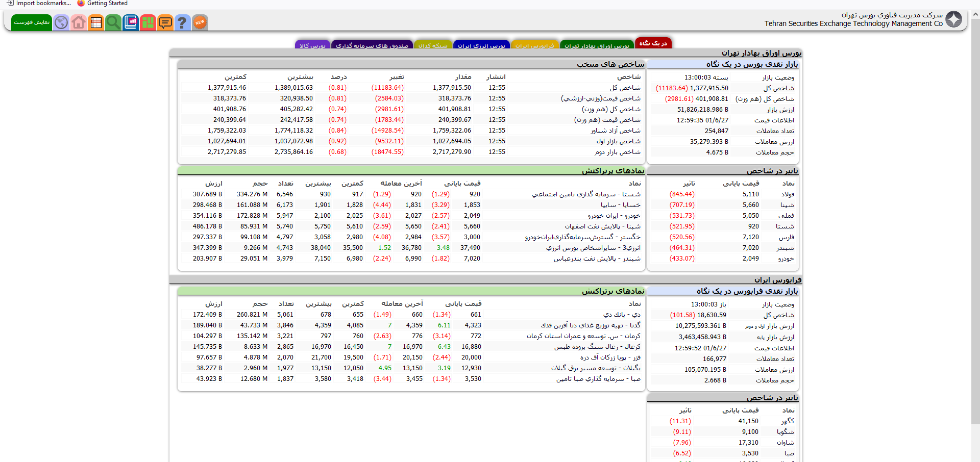This screenshot has width=980, height=462.
Task: Switch to فرابورس ایران tab
Action: point(534,45)
